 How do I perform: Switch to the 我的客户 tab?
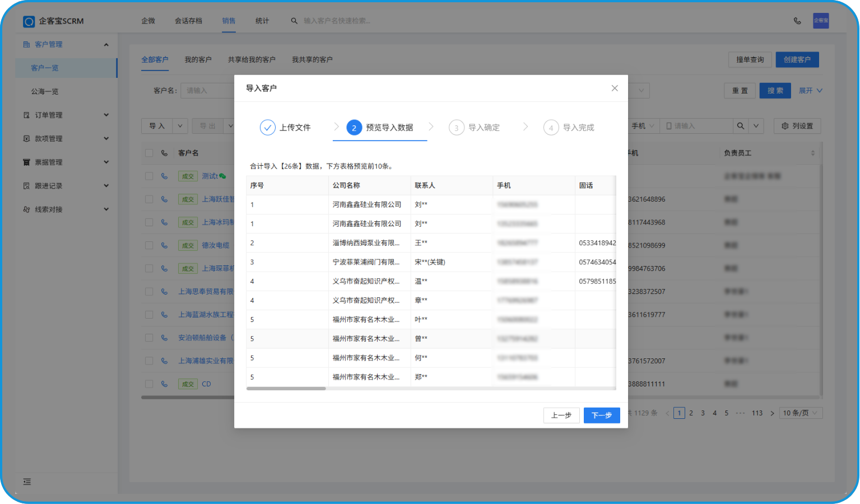[x=198, y=59]
